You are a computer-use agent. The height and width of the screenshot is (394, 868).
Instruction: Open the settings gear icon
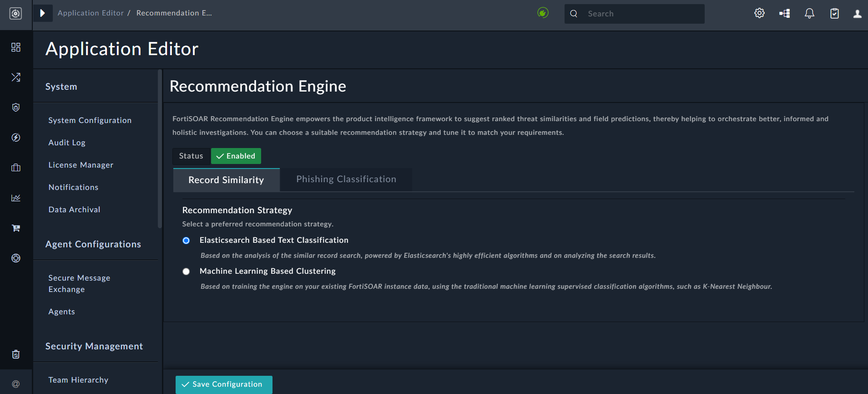click(x=759, y=13)
